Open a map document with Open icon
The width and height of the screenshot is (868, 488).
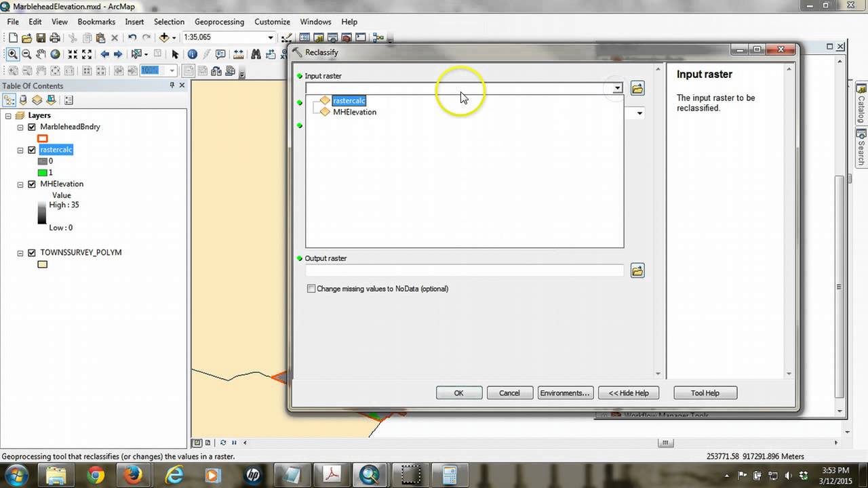[x=27, y=38]
